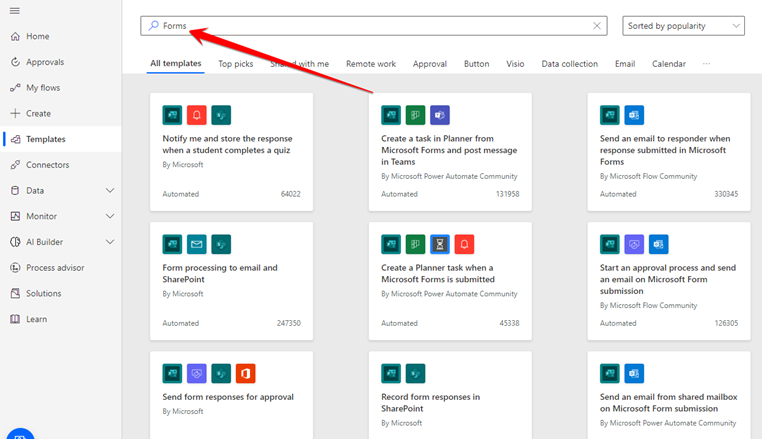Clear the Forms search text
This screenshot has height=439, width=762.
597,26
